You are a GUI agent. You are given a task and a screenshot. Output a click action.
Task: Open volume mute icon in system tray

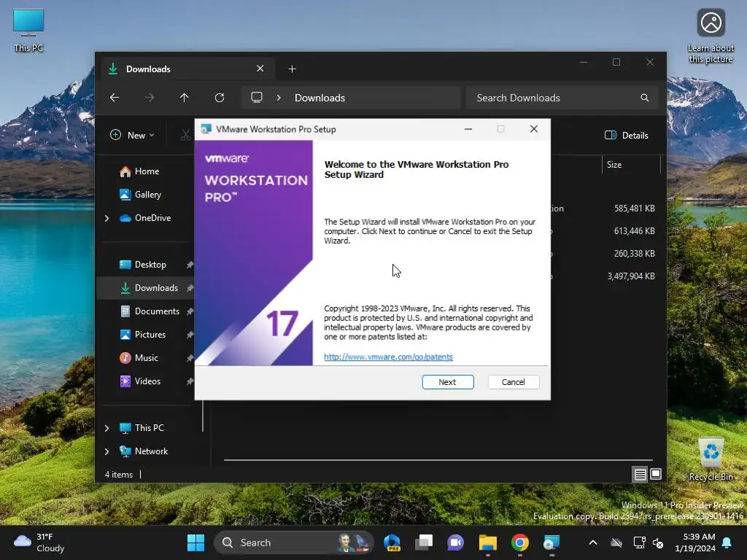coord(658,542)
